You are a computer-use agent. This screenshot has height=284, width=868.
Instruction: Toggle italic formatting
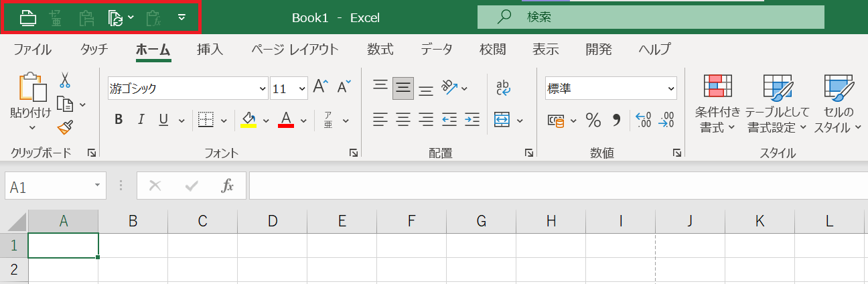(x=141, y=120)
